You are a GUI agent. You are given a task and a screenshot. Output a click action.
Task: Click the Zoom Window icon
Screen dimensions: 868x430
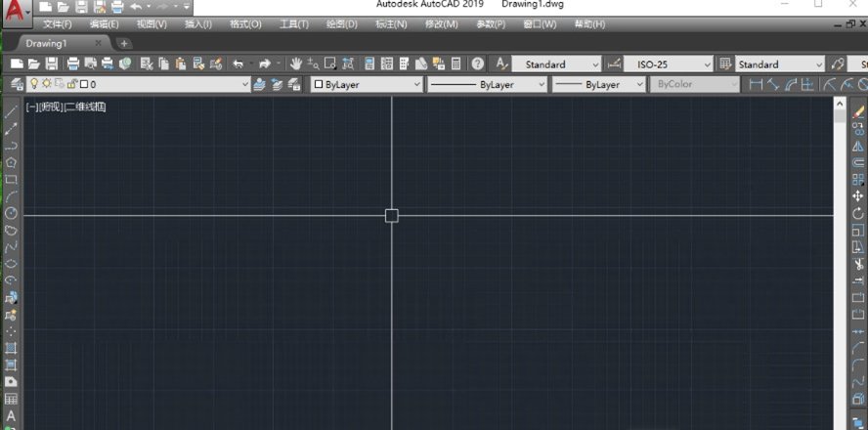click(x=330, y=64)
